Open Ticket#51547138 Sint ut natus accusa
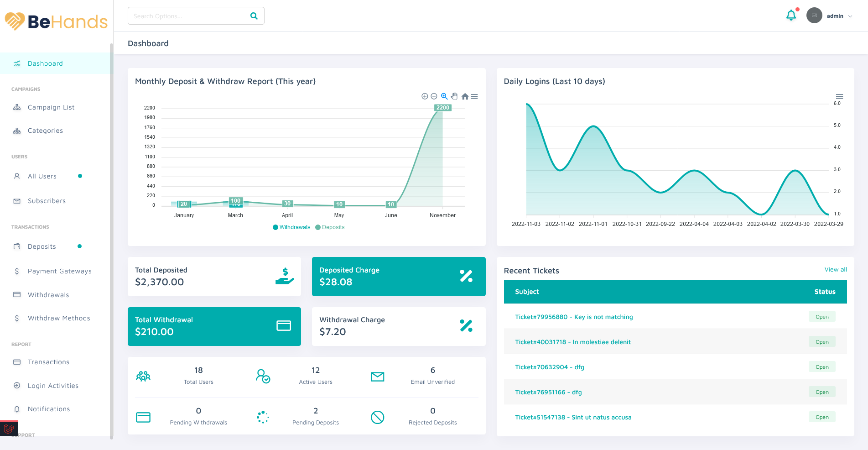Image resolution: width=868 pixels, height=450 pixels. tap(573, 417)
